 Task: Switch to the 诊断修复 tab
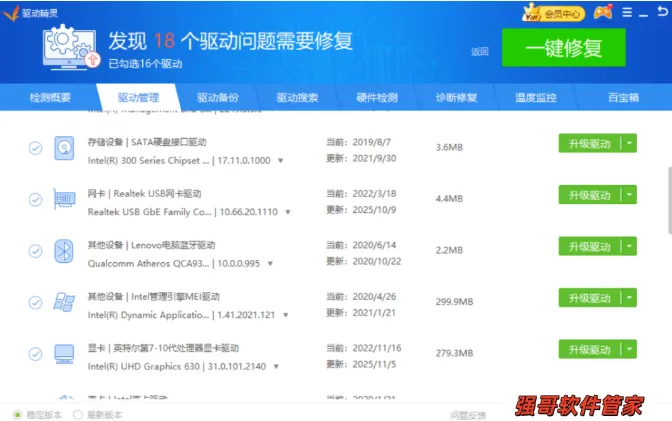click(456, 98)
